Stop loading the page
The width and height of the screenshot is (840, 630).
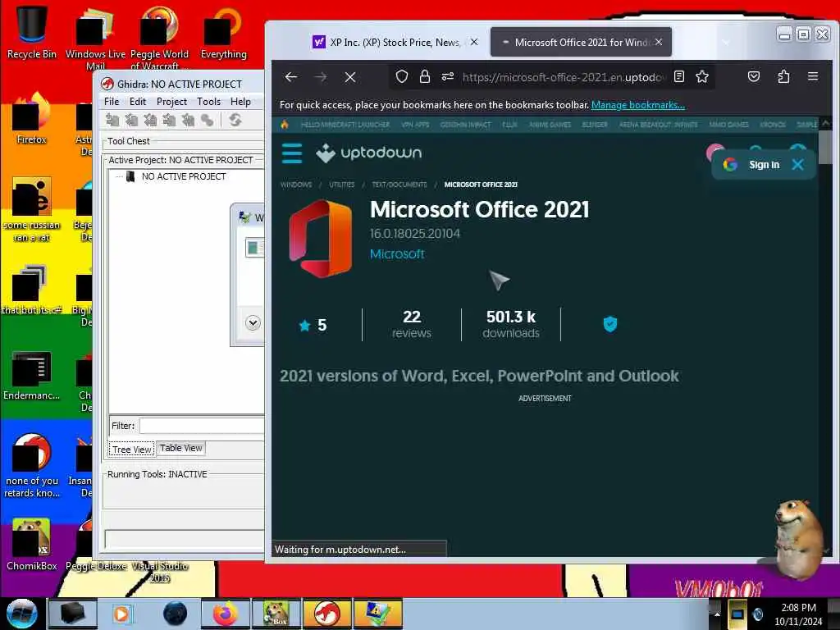pyautogui.click(x=349, y=77)
